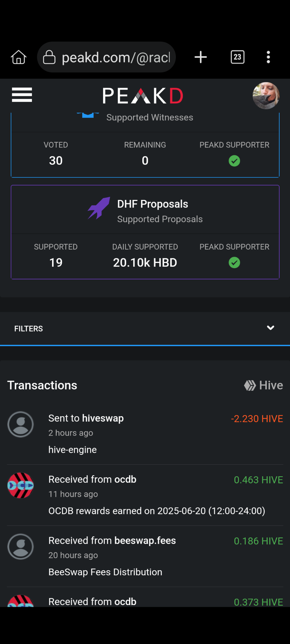Click the Supported Witnesses label
The height and width of the screenshot is (644, 290).
point(150,117)
